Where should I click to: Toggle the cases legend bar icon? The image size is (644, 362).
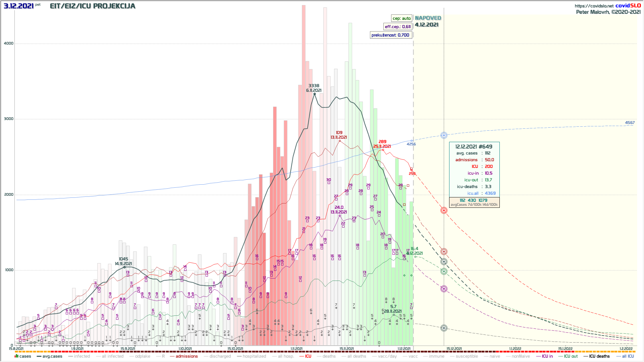[16, 356]
